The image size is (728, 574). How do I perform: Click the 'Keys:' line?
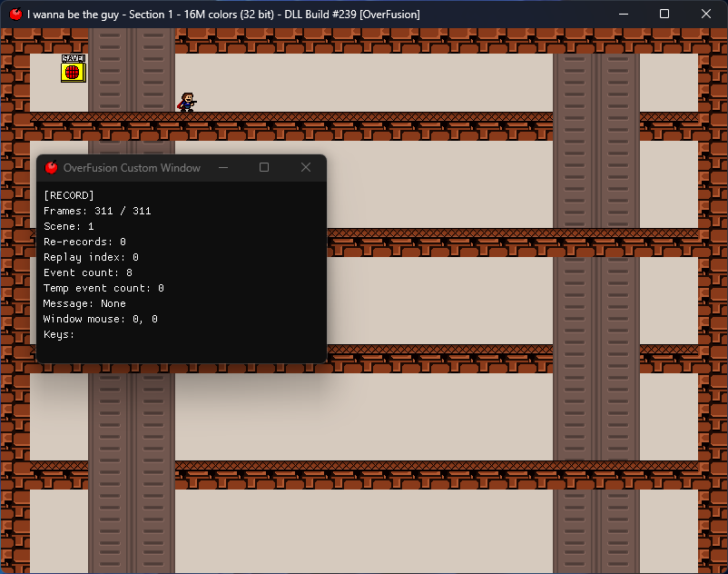click(59, 334)
